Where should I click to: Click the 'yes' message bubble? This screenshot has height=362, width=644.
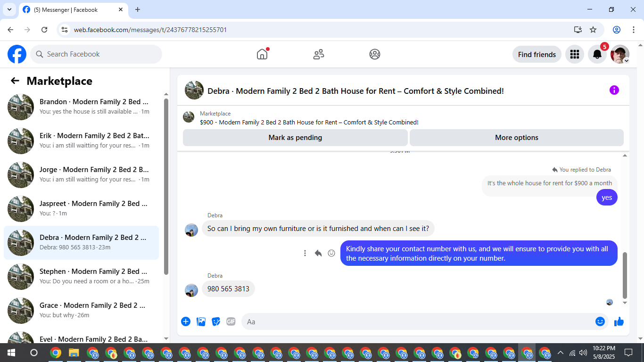click(607, 197)
